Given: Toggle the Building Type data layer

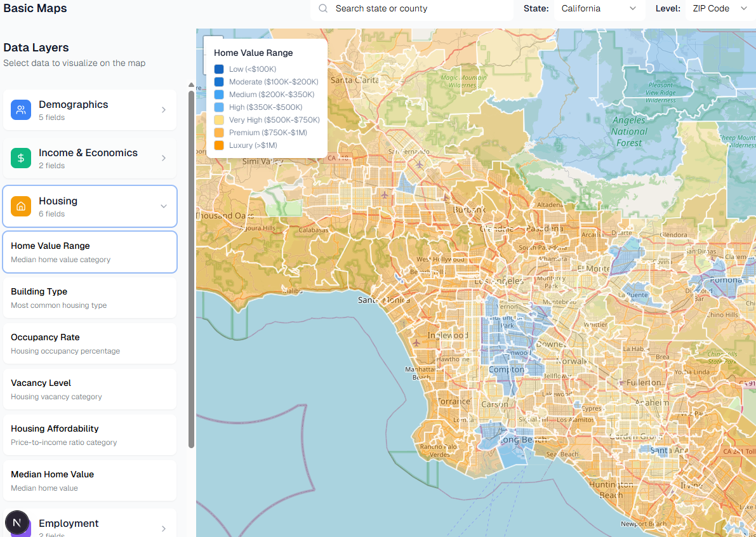Looking at the screenshot, I should (x=90, y=297).
